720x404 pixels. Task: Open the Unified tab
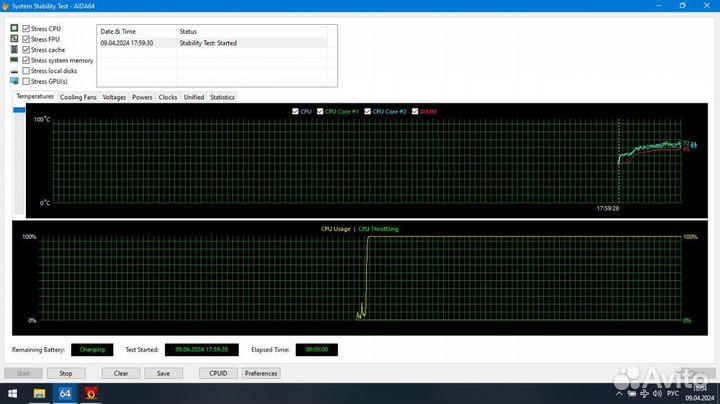tap(194, 97)
